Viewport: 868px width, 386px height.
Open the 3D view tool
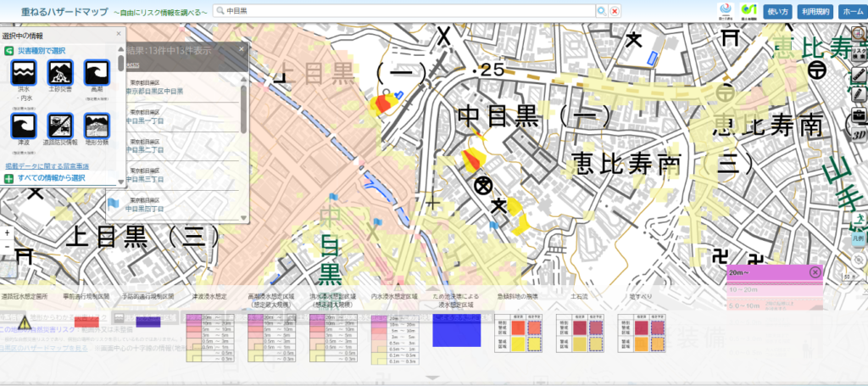tap(859, 134)
